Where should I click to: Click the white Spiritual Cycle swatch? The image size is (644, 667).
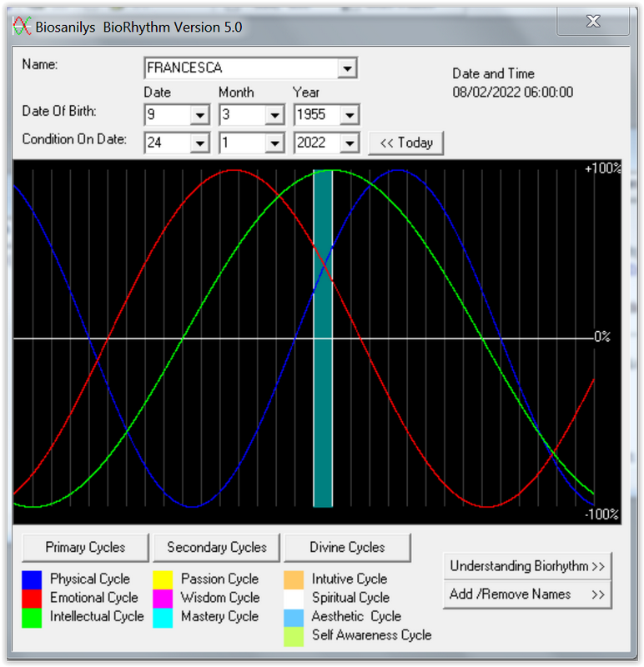pyautogui.click(x=294, y=598)
